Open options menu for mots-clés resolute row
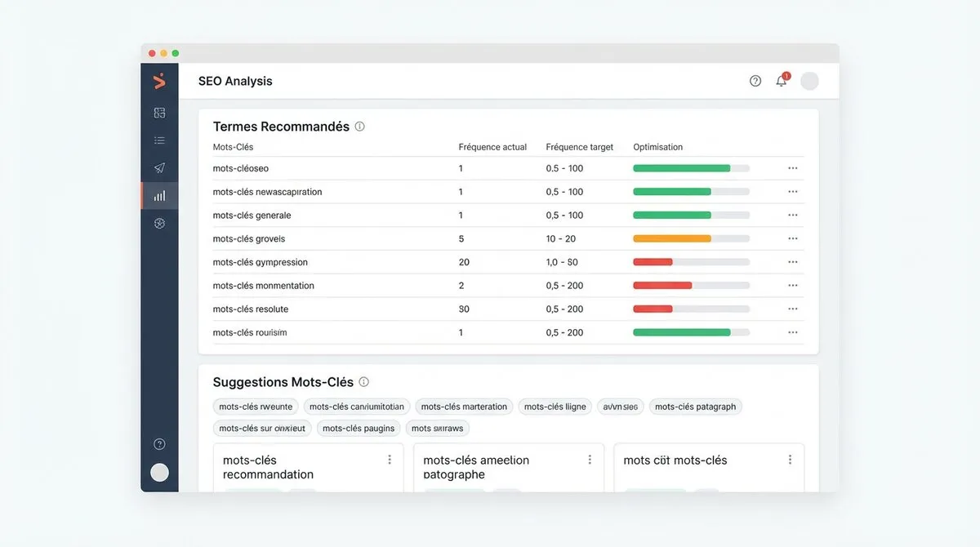This screenshot has height=547, width=980. tap(792, 309)
